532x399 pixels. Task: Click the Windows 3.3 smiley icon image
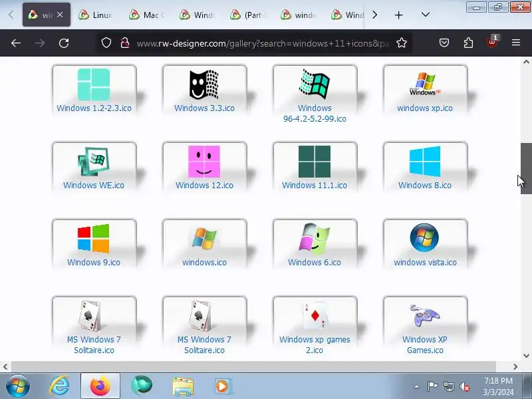(204, 84)
